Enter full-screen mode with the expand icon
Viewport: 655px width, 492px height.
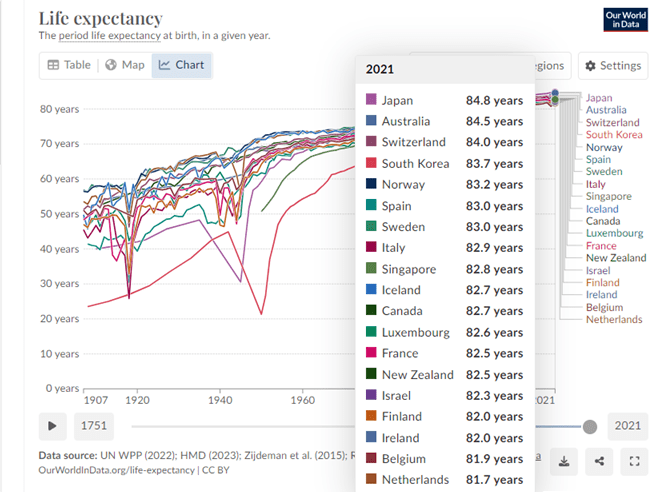click(634, 461)
